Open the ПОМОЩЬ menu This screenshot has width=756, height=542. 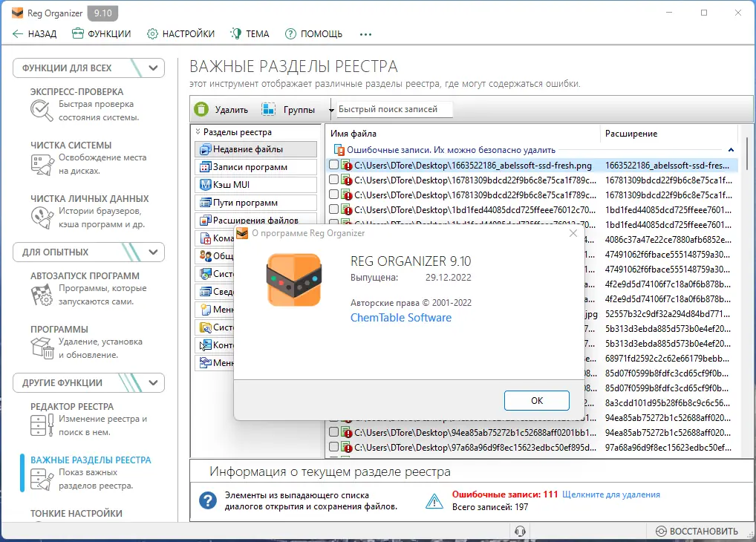click(313, 33)
